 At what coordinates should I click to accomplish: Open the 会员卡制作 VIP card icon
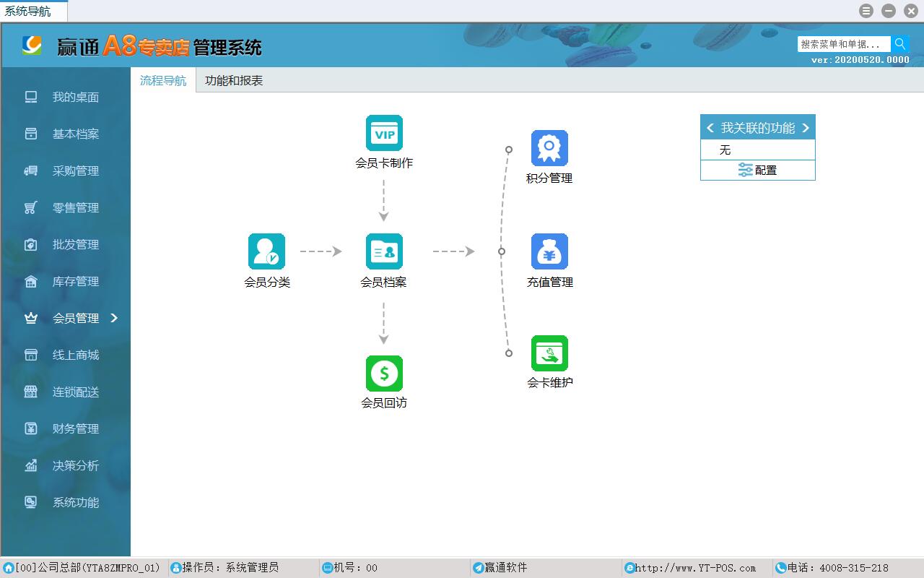(384, 134)
